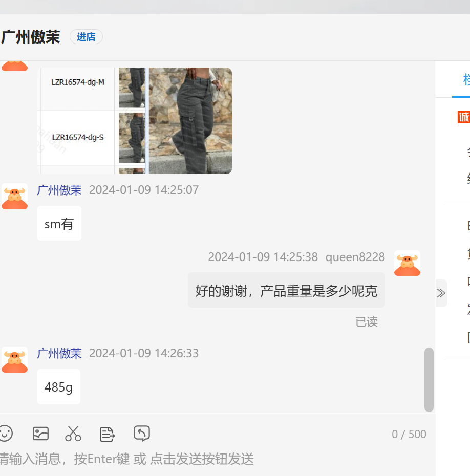The image size is (470, 476).
Task: Click the send image icon
Action: click(40, 434)
